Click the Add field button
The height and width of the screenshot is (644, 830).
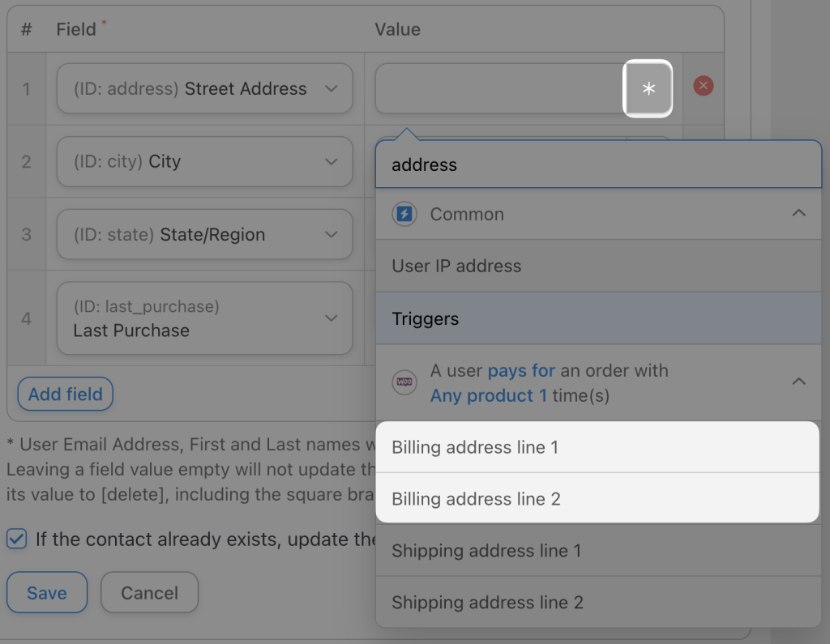(x=65, y=395)
